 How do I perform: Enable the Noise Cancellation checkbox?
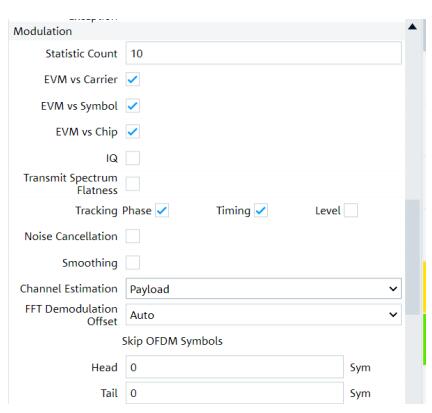pyautogui.click(x=132, y=236)
